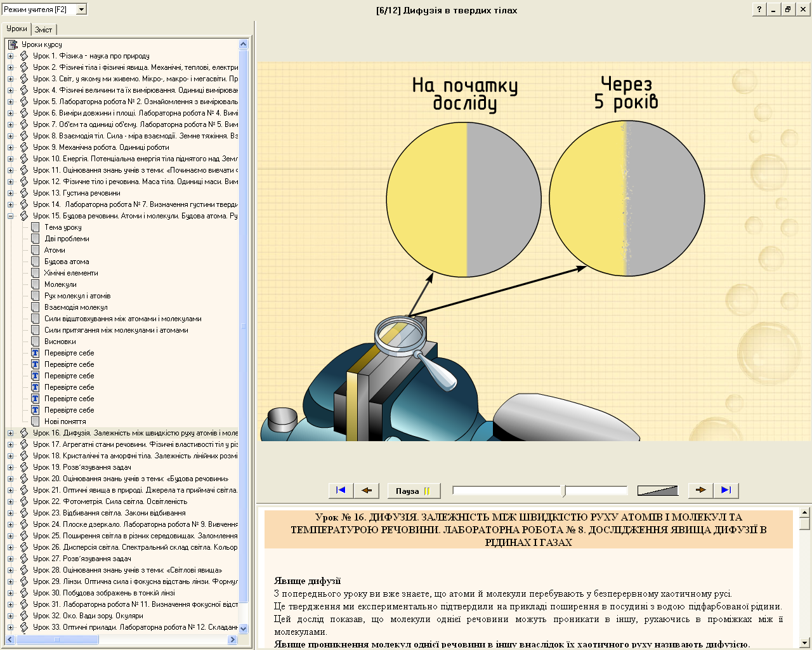Click the playback progress slider
Viewport: 812px width, 650px height.
pos(540,491)
